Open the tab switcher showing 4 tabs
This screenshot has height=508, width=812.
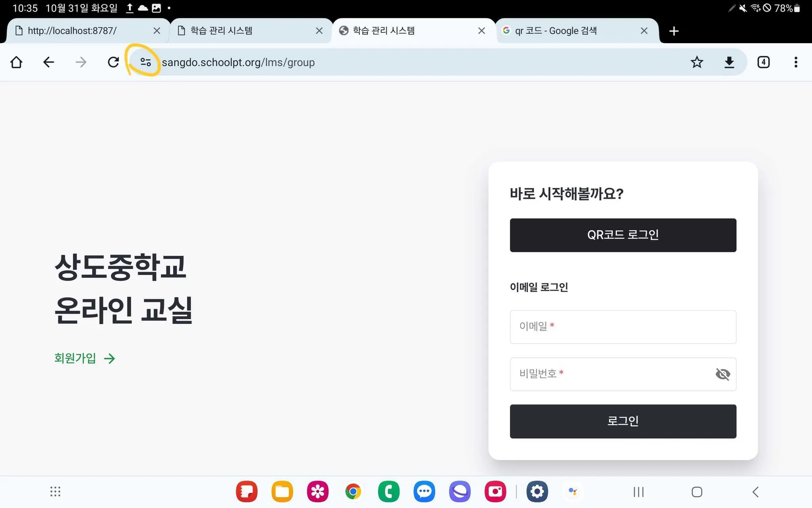[763, 62]
